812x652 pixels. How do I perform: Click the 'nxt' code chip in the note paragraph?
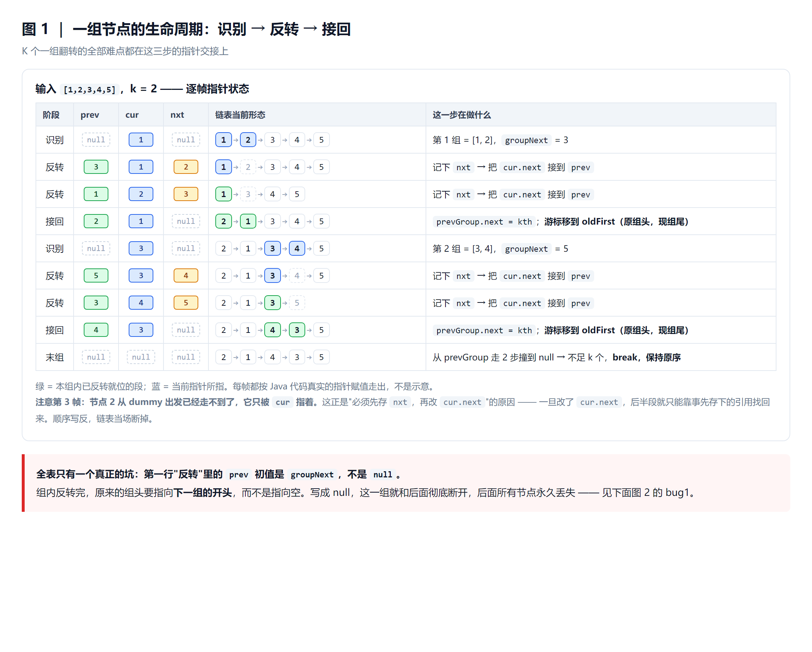(x=400, y=402)
